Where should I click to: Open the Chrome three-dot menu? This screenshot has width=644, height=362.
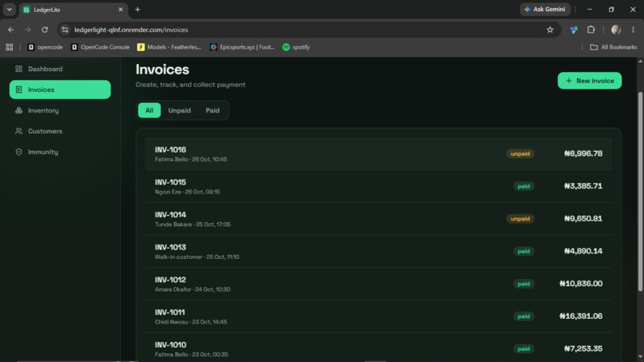633,30
